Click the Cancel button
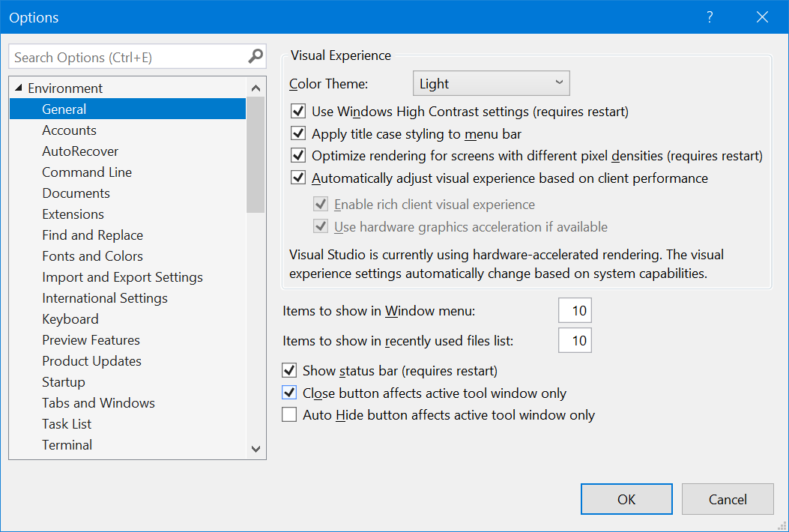 point(728,499)
